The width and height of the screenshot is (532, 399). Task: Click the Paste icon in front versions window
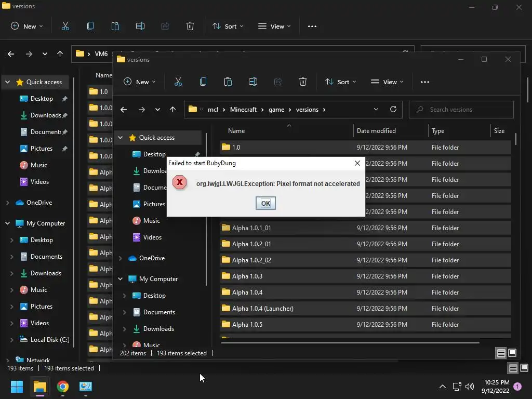(228, 82)
